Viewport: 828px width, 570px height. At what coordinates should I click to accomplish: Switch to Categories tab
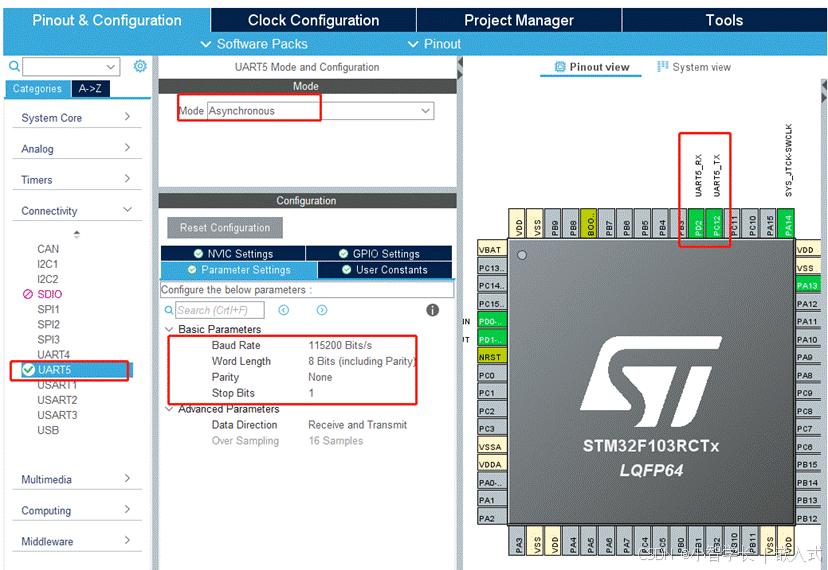point(37,89)
